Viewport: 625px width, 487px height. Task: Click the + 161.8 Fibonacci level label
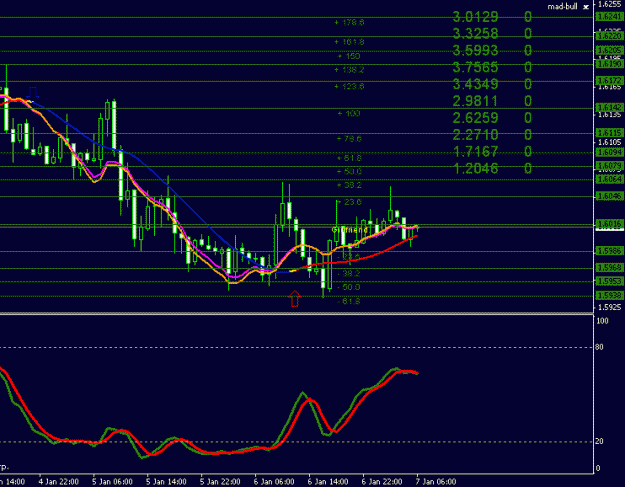coord(349,42)
